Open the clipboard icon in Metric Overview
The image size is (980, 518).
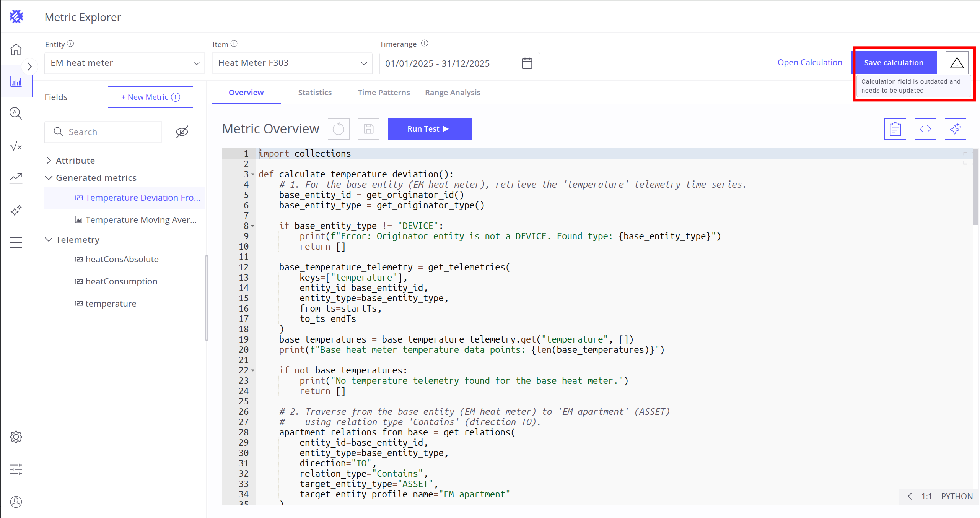[x=895, y=129]
